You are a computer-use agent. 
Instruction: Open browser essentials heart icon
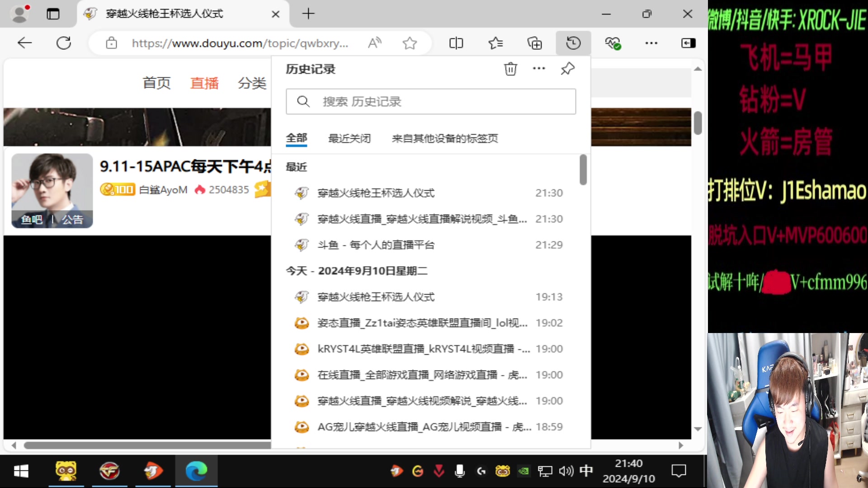coord(613,43)
